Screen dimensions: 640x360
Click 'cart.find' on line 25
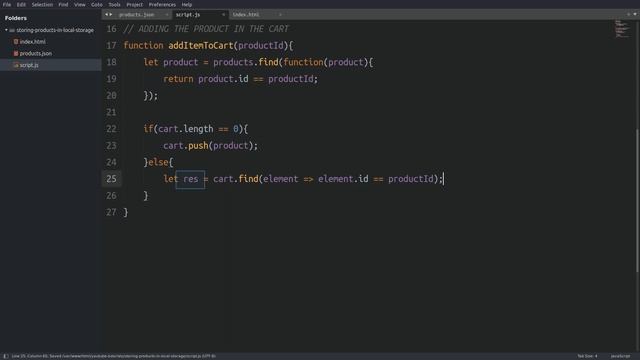pos(236,179)
